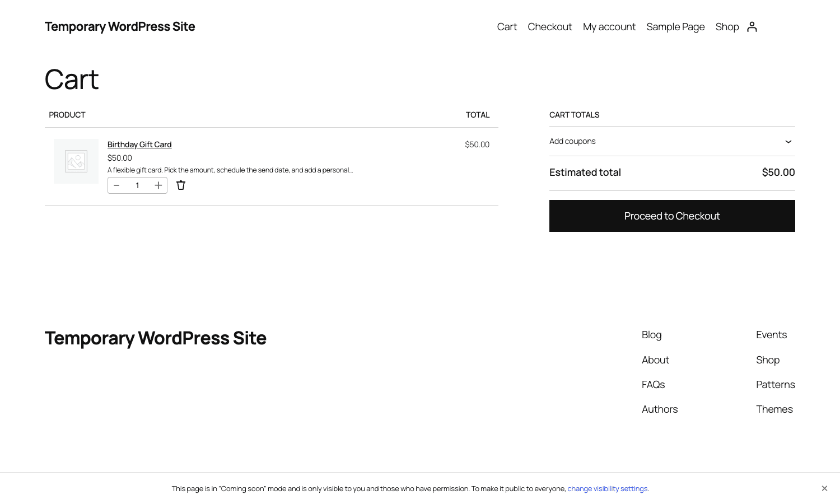The height and width of the screenshot is (504, 840).
Task: Click the change visibility settings link
Action: pyautogui.click(x=608, y=489)
